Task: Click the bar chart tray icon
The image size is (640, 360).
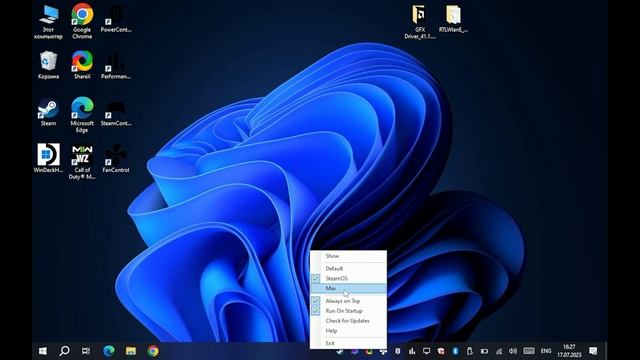Action: pyautogui.click(x=412, y=351)
